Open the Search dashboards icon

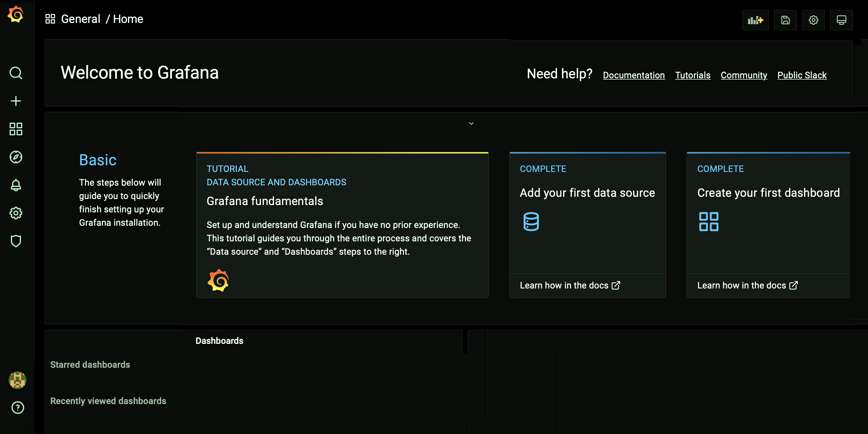[x=16, y=73]
